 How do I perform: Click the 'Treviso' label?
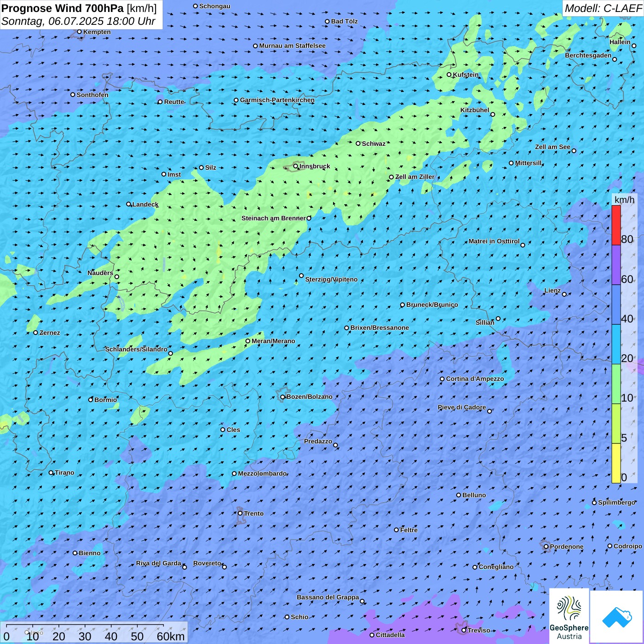479,630
